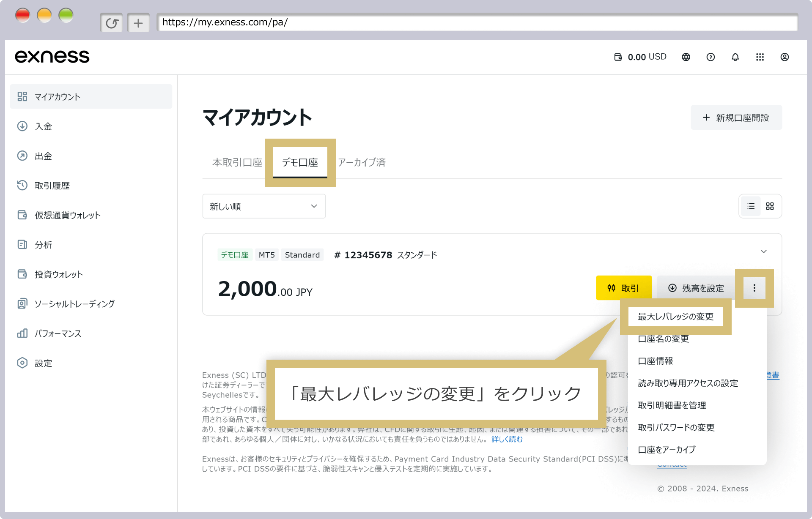Screen dimensions: 812x519
Task: Open notifications bell icon
Action: 735,57
